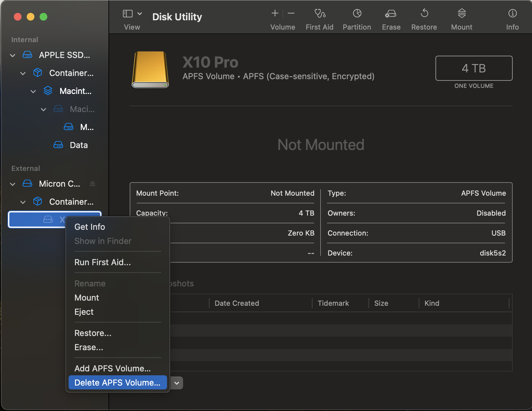Open the Partition tool
The width and height of the screenshot is (532, 411).
[357, 18]
